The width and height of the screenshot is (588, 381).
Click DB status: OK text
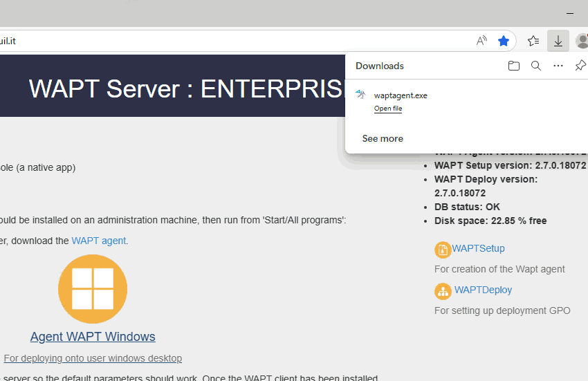click(x=467, y=207)
